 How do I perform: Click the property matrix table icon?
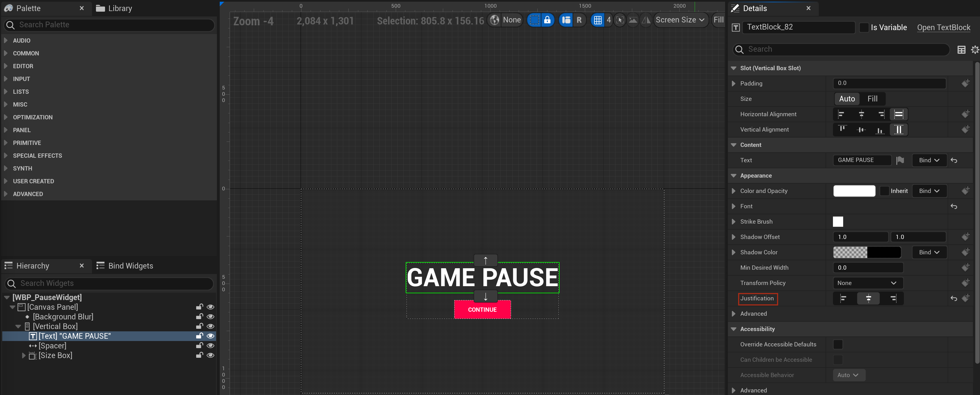pos(961,49)
